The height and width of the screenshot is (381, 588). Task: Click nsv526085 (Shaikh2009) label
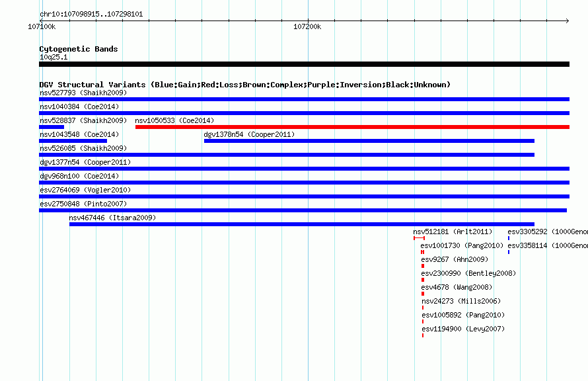(x=83, y=148)
